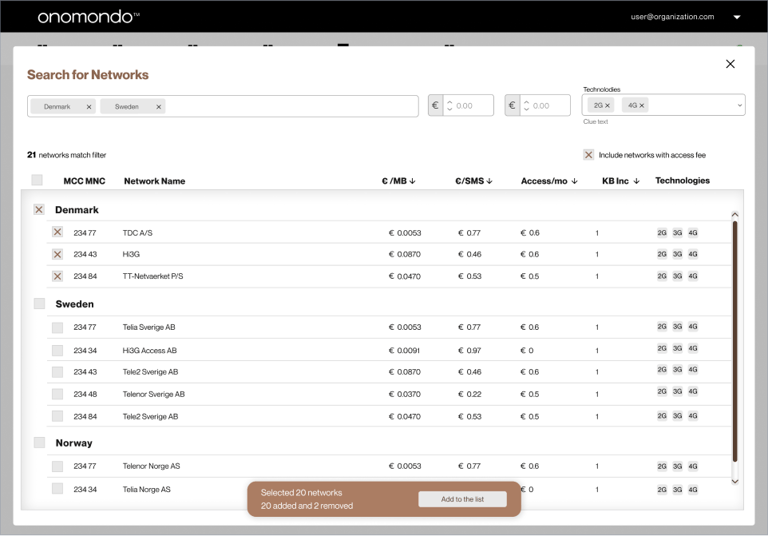Viewport: 768px width, 536px height.
Task: Toggle Include networks with access fee
Action: point(588,155)
